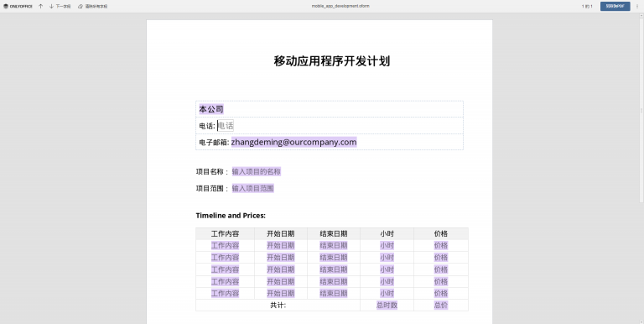
Task: Click the Timeline and Prices: heading
Action: [x=231, y=216]
